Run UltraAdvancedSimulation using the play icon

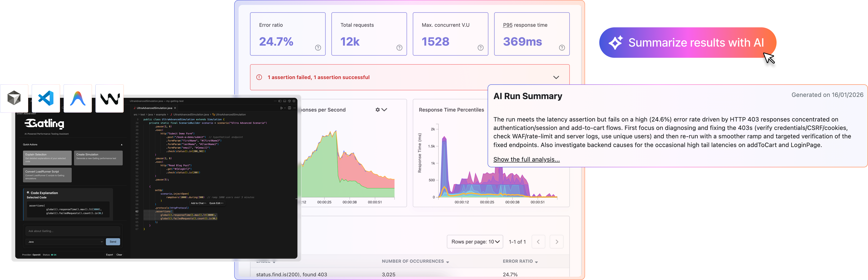point(282,108)
